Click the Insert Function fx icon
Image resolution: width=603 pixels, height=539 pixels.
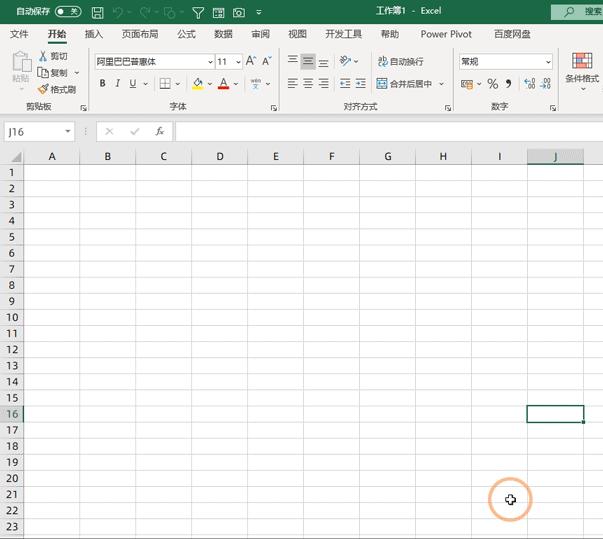(x=159, y=131)
